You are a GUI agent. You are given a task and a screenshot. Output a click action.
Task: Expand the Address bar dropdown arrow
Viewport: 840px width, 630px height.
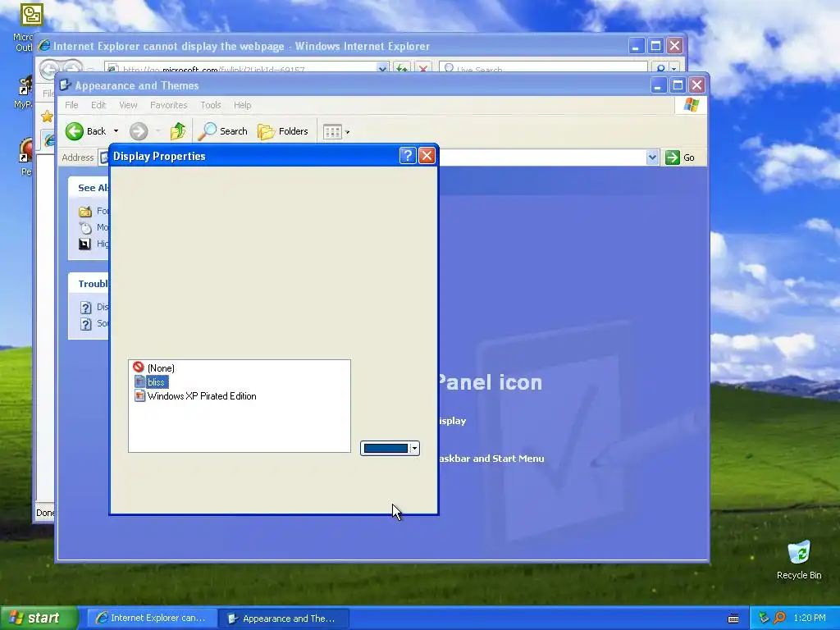(652, 157)
